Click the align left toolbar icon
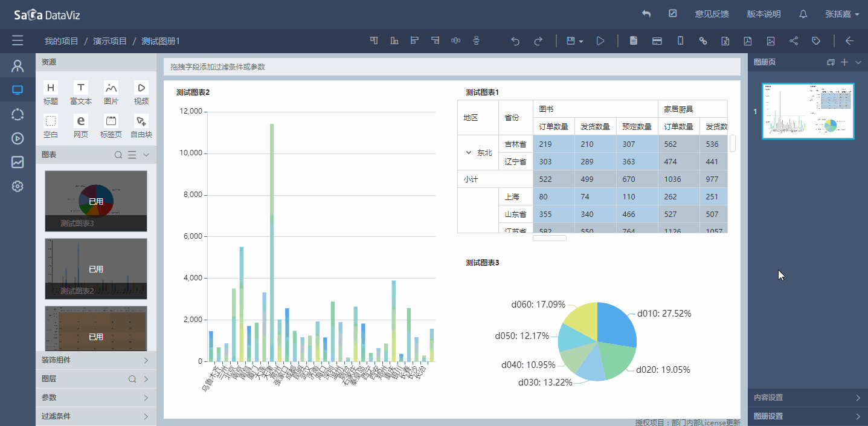Viewport: 868px width, 426px height. click(414, 40)
